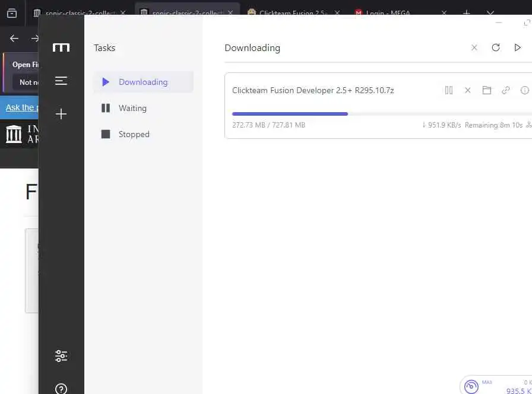Minimize the Motrix window
532x394 pixels.
click(498, 23)
